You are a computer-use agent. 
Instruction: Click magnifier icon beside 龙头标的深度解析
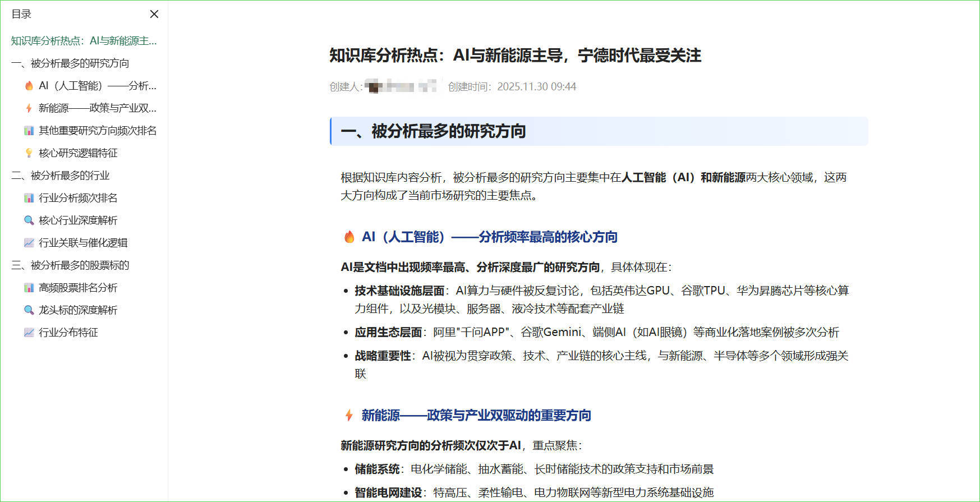coord(29,310)
